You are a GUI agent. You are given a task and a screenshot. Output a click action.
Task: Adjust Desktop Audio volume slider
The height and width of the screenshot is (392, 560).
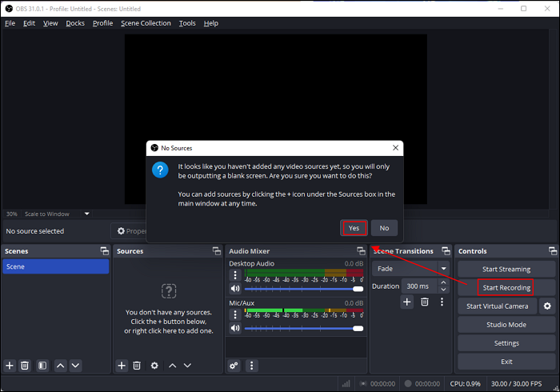pos(304,289)
